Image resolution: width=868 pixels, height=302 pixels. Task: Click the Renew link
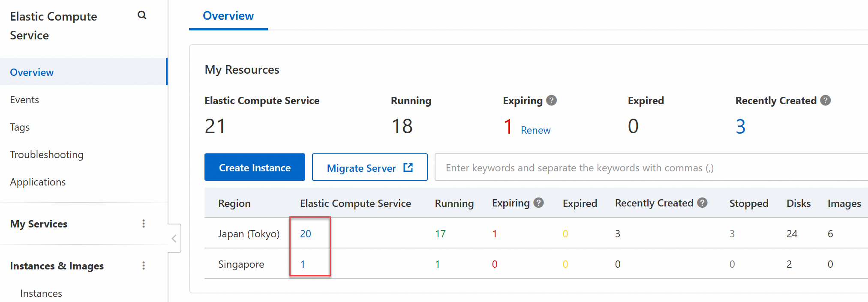[x=535, y=130]
